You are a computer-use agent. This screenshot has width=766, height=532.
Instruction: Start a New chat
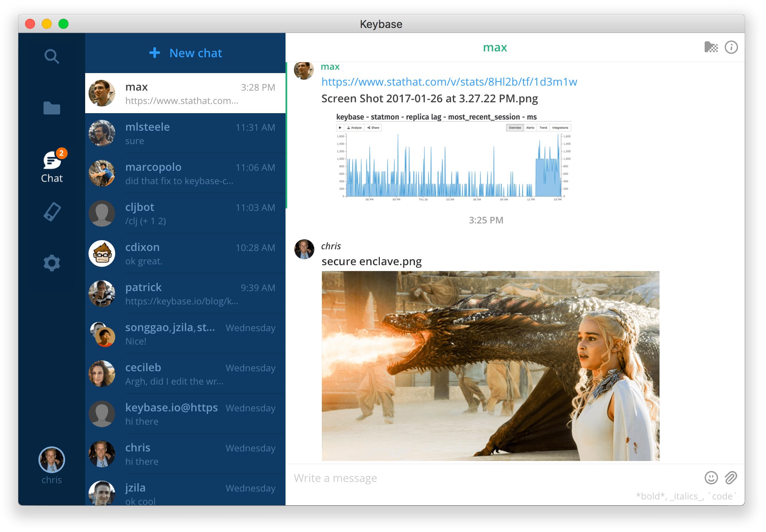[x=185, y=53]
